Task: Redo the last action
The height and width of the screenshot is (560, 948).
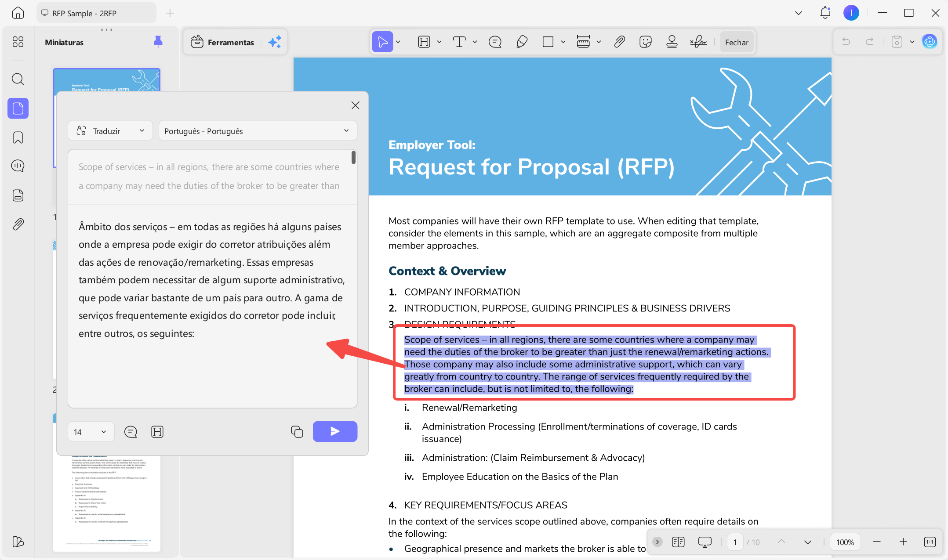Action: point(869,42)
